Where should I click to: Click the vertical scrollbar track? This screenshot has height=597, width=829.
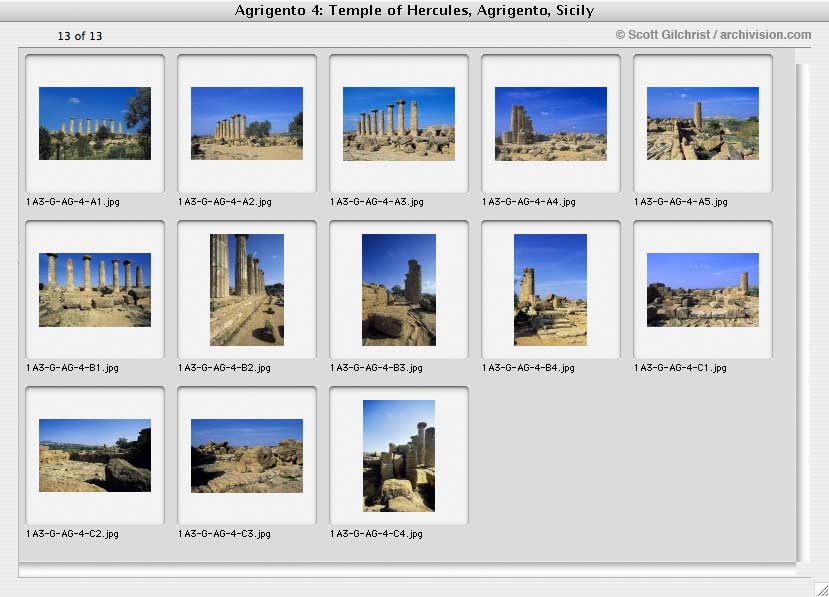pos(803,313)
